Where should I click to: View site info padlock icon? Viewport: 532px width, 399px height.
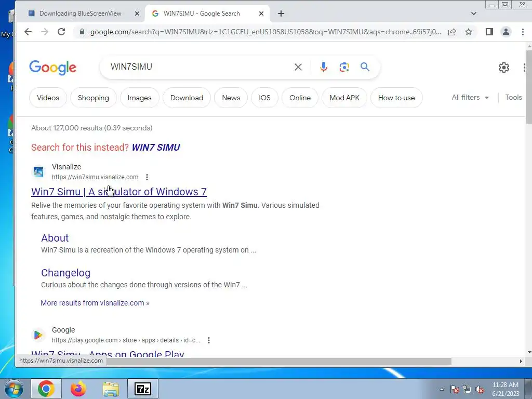[82, 32]
